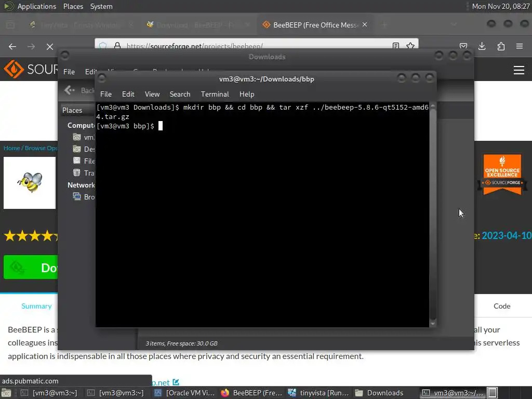Switch to Downloads taskbar item
This screenshot has height=399, width=532.
point(379,393)
